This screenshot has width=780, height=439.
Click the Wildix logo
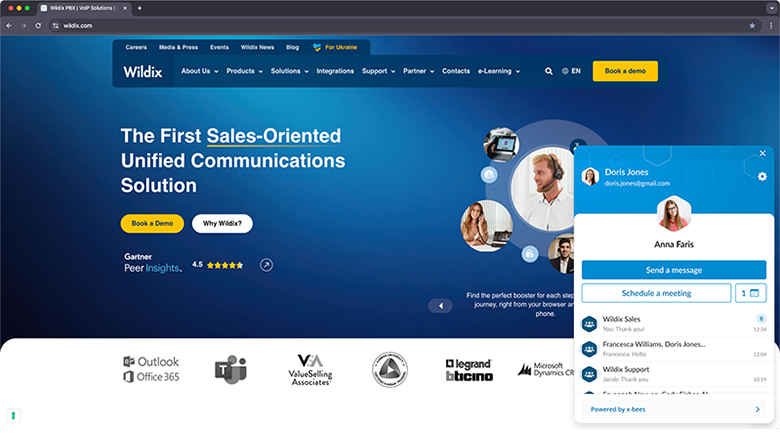[x=143, y=72]
